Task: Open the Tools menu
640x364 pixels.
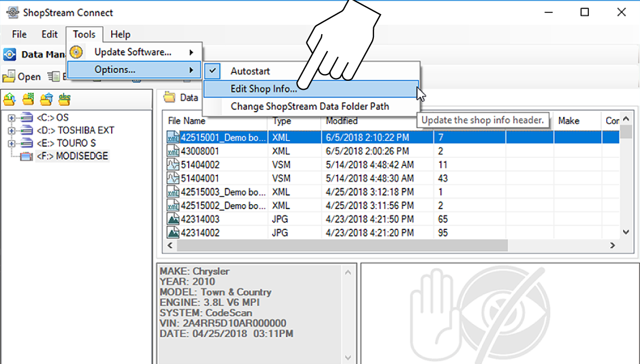Action: tap(84, 34)
